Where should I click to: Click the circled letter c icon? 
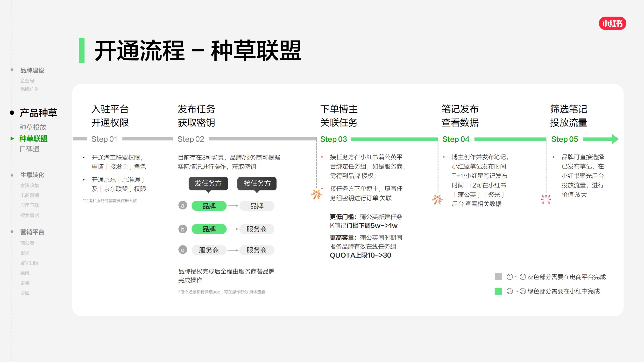[183, 250]
